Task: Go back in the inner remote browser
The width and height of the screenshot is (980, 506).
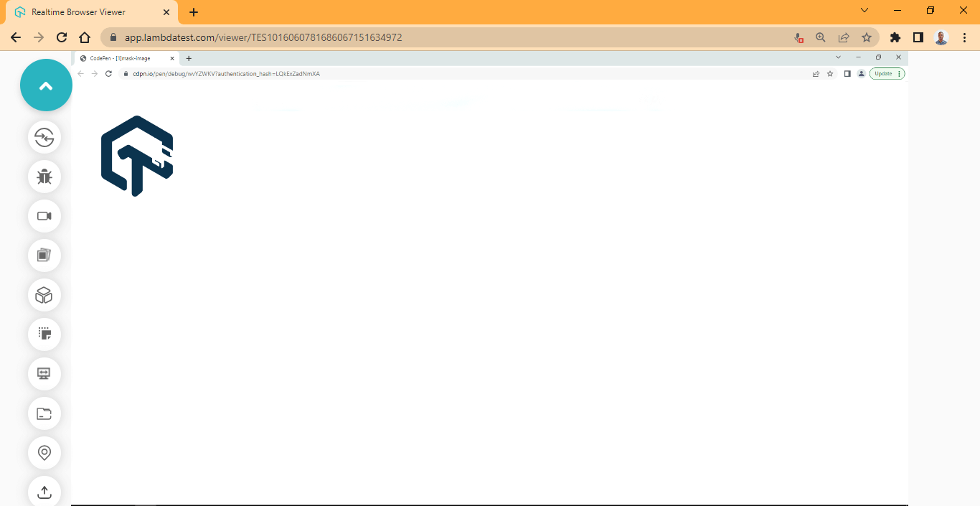Action: pyautogui.click(x=80, y=73)
